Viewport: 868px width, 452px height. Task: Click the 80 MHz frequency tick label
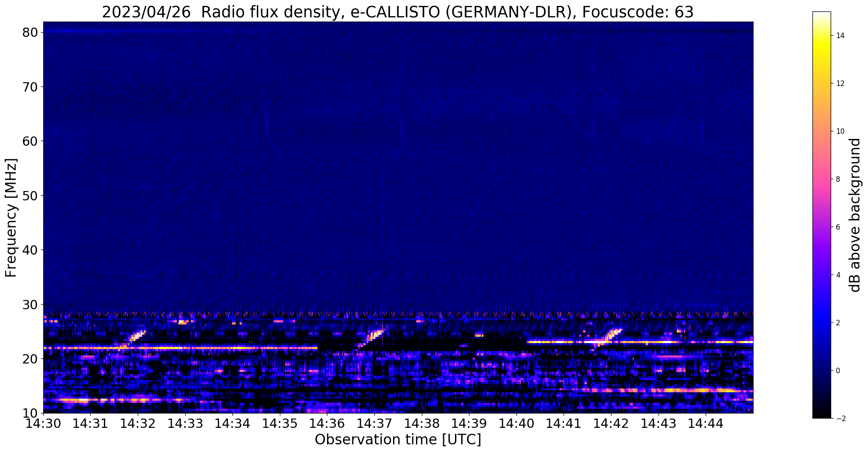(30, 32)
